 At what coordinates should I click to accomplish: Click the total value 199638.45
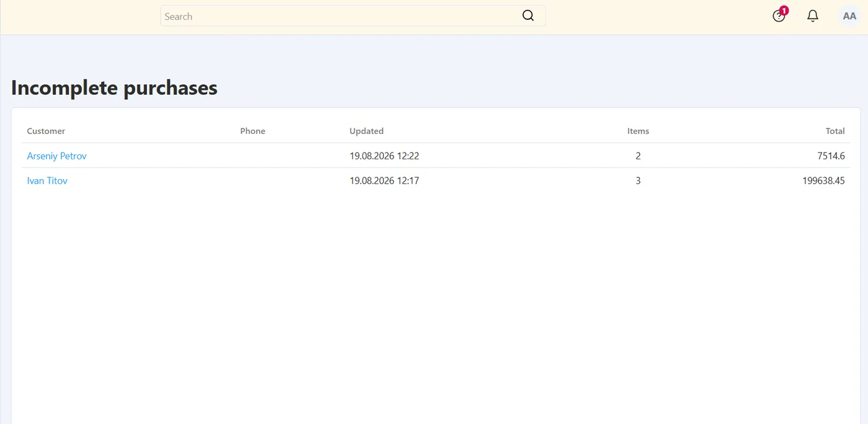[823, 181]
